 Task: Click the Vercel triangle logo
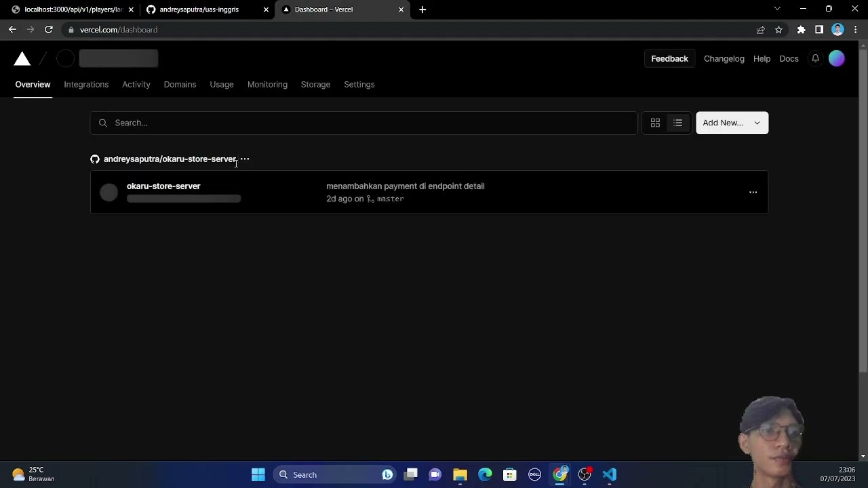(x=22, y=59)
